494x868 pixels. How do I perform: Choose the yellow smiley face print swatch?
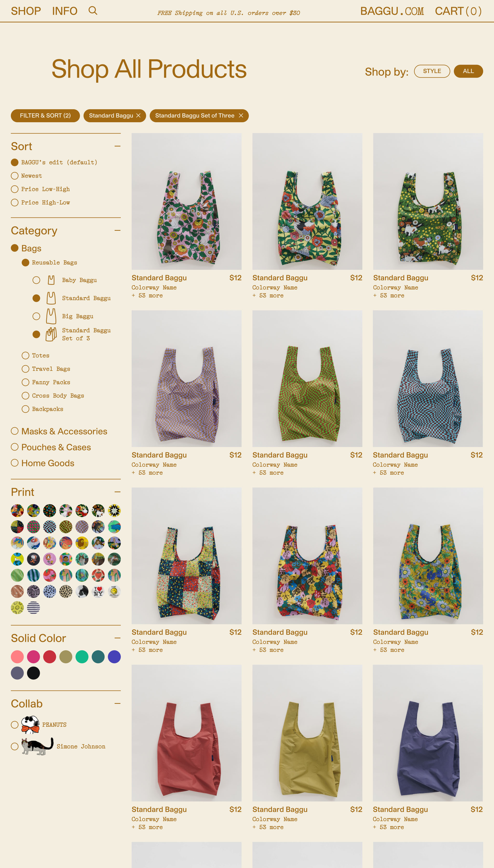114,591
